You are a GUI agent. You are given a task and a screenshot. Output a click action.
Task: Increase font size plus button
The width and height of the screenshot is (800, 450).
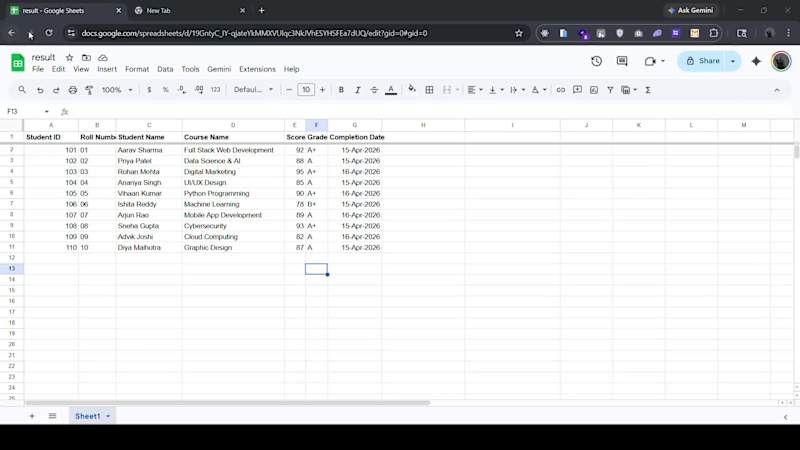tap(322, 90)
